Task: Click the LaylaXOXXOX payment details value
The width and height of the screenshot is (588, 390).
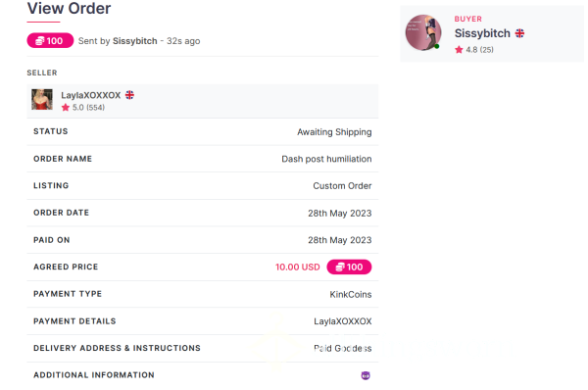Action: [x=343, y=321]
